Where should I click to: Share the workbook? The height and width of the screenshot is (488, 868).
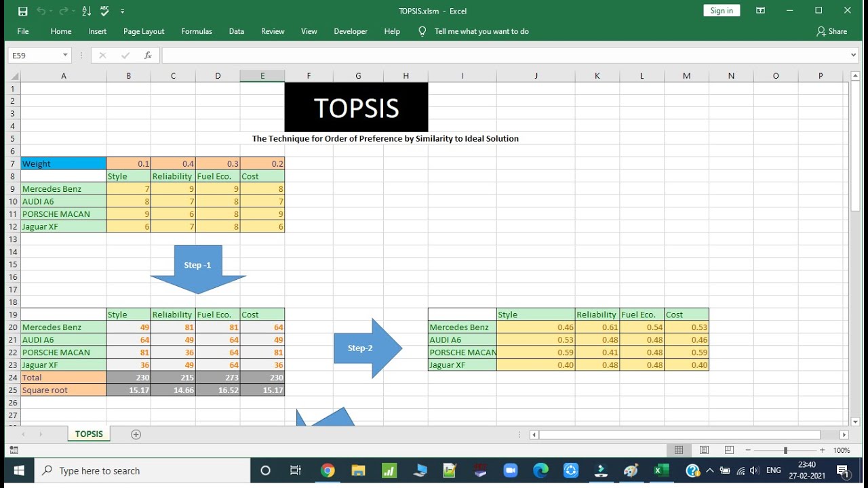tap(832, 31)
